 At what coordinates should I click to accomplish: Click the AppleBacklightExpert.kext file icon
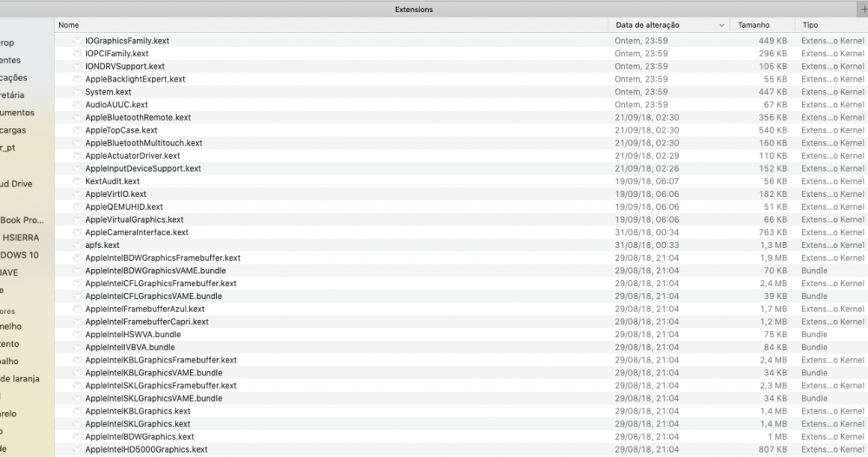click(x=77, y=79)
